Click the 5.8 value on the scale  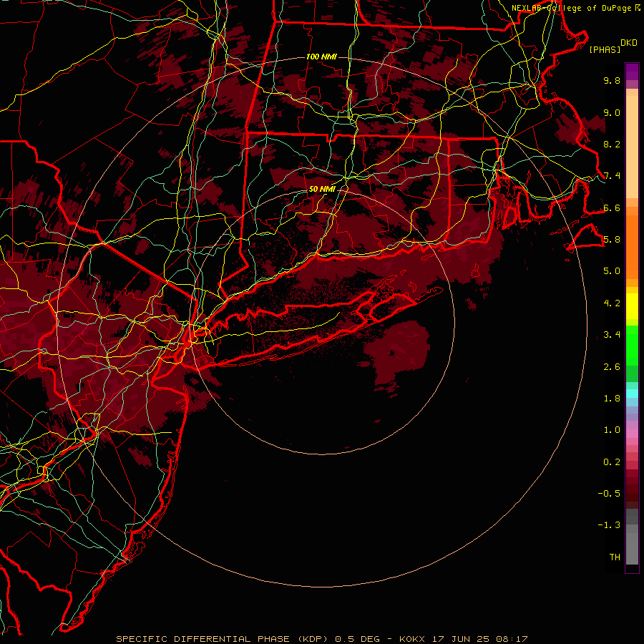point(612,240)
